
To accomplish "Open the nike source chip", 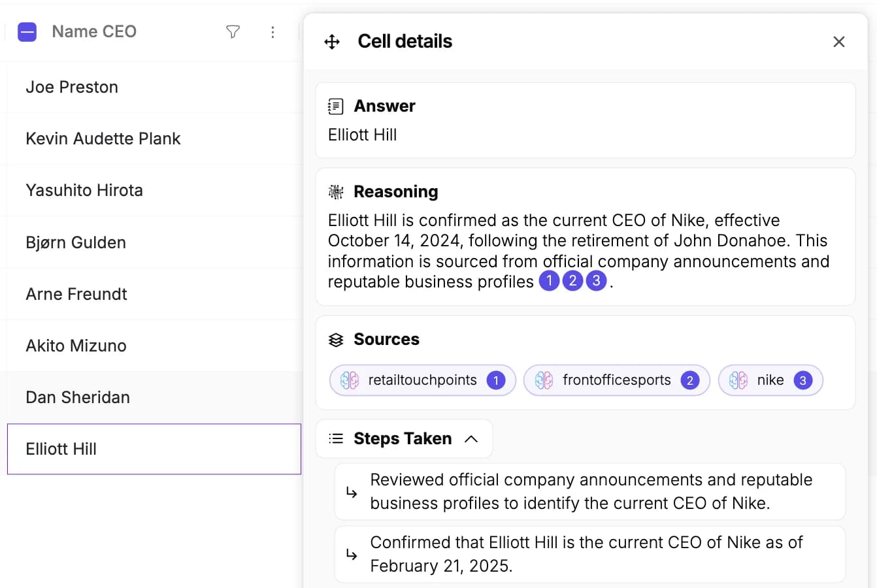I will pyautogui.click(x=770, y=380).
